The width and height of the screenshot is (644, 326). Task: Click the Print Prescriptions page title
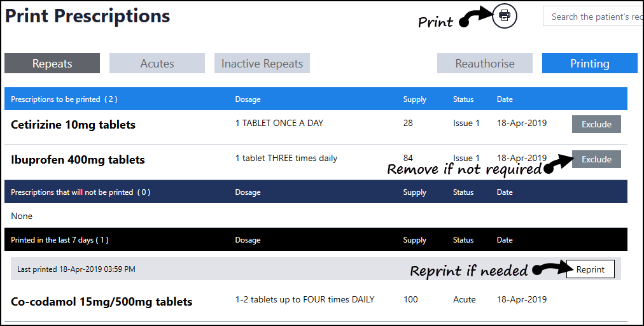tap(88, 16)
